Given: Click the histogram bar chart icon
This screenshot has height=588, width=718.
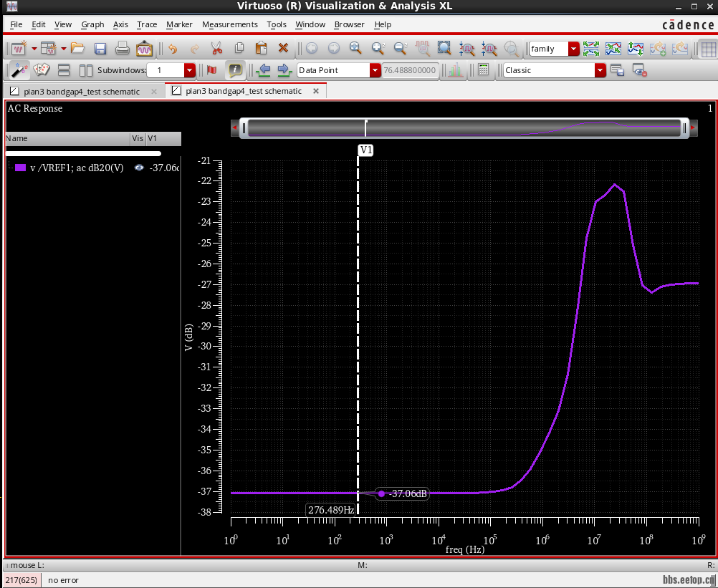Looking at the screenshot, I should (x=454, y=70).
